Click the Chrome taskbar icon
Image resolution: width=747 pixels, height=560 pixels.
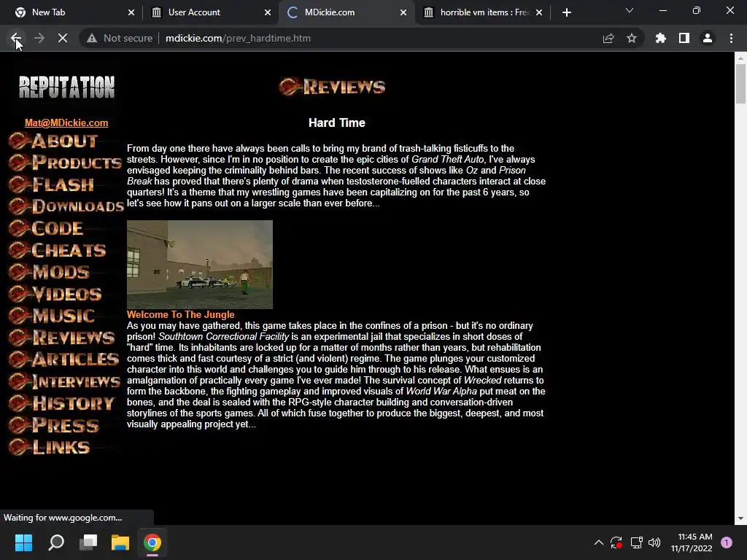pyautogui.click(x=152, y=542)
